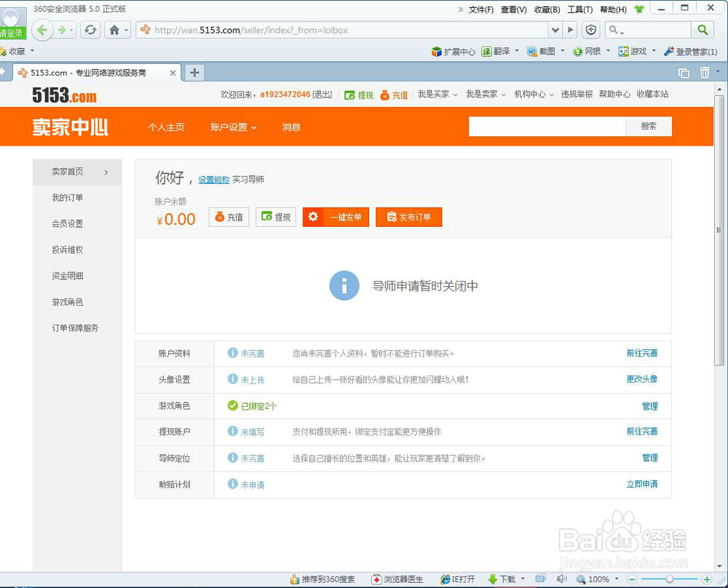
Task: Click the 搜索 button
Action: [649, 126]
